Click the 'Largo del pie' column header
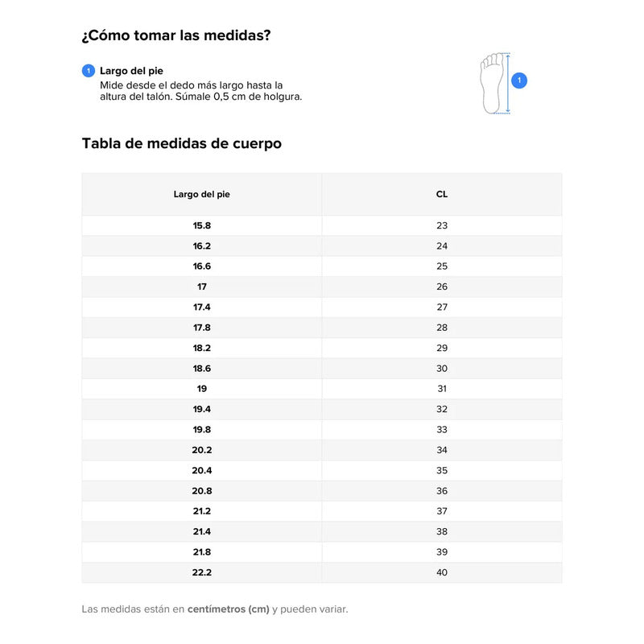Screen dimensions: 644x644 pyautogui.click(x=202, y=194)
